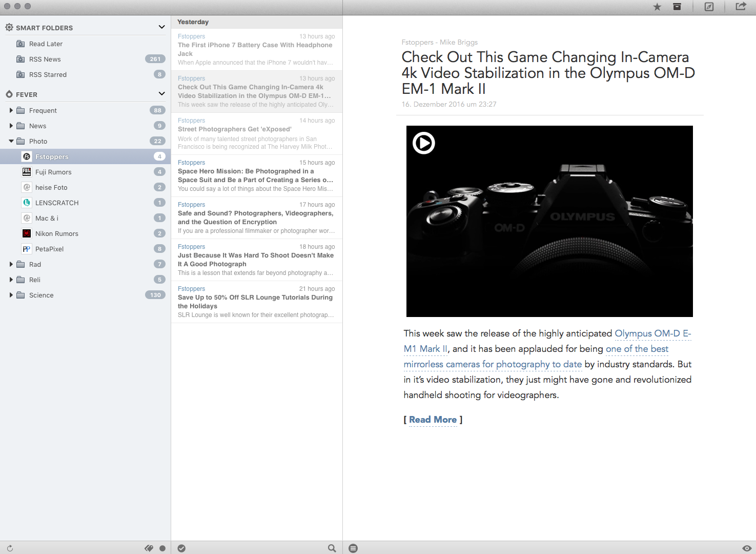This screenshot has height=554, width=756.
Task: Open the Read Later smart folder
Action: [x=86, y=44]
